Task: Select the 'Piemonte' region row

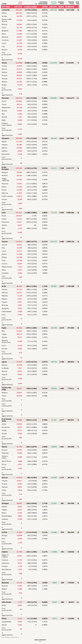Action: 40,98
